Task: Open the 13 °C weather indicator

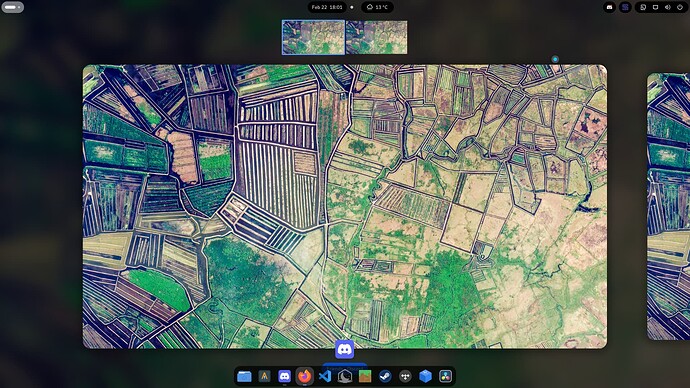Action: tap(378, 7)
